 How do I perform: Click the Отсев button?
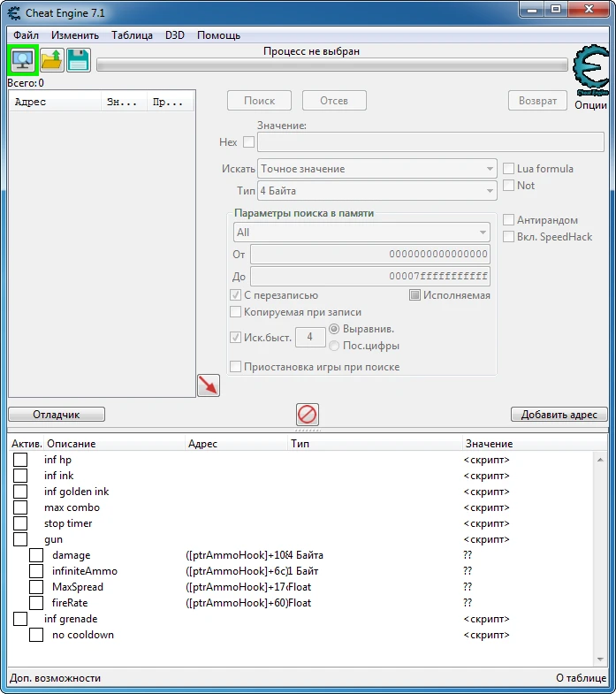tap(334, 101)
